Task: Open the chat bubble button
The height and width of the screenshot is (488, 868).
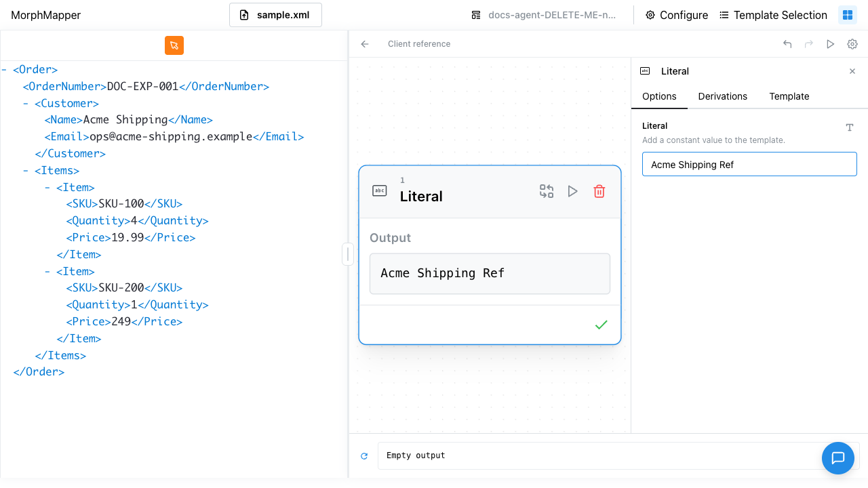Action: pyautogui.click(x=838, y=458)
